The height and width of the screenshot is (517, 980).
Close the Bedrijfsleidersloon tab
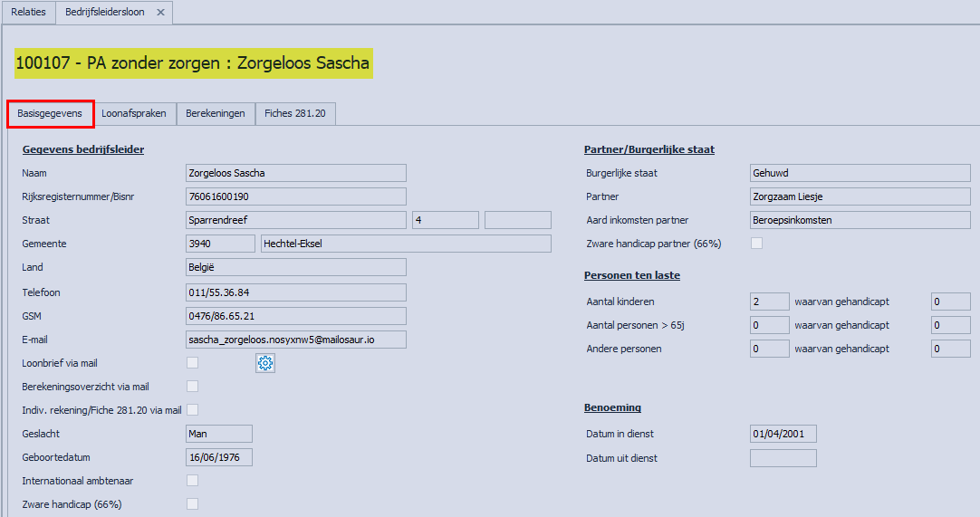[x=160, y=13]
